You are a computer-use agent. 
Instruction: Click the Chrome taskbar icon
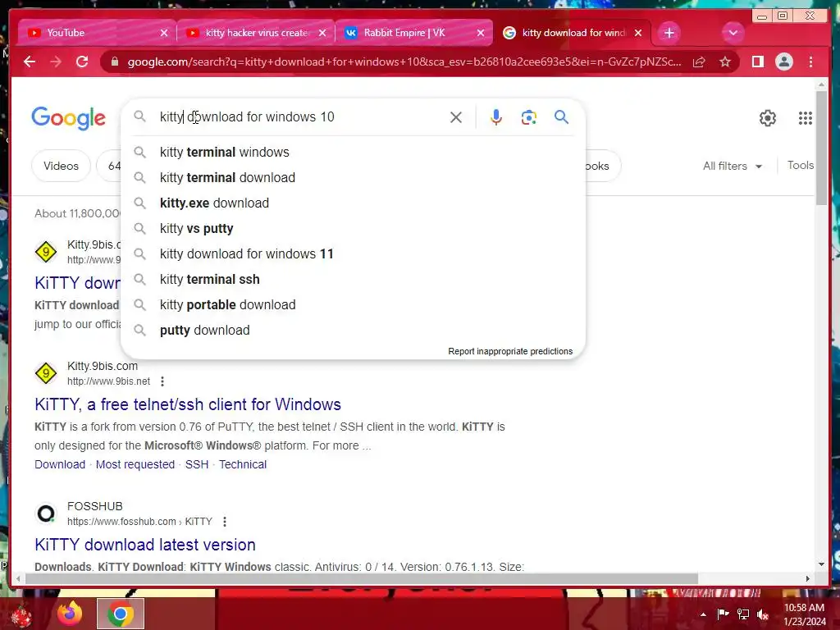tap(121, 614)
